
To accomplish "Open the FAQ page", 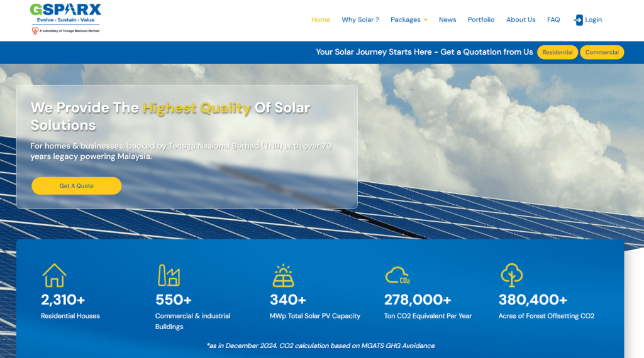I will 553,20.
